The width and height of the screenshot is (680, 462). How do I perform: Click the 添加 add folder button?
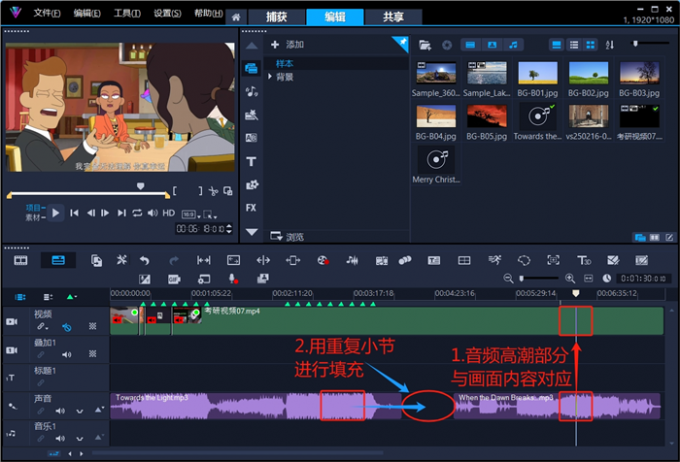pyautogui.click(x=288, y=45)
